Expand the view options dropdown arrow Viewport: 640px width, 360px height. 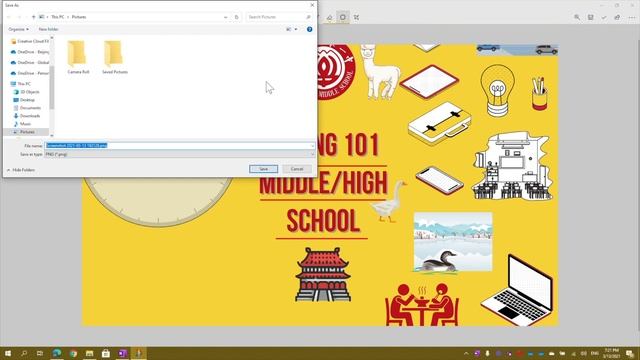(x=296, y=29)
